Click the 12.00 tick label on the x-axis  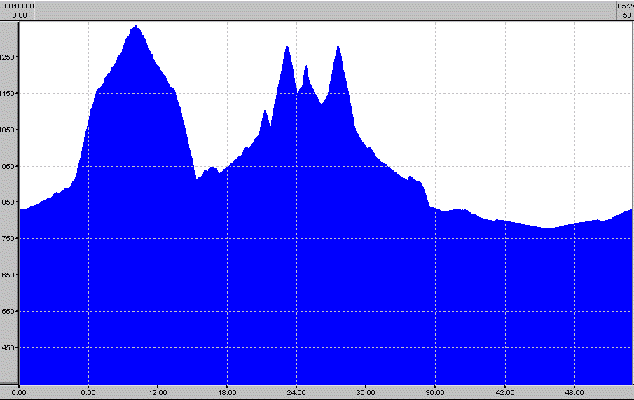[158, 392]
